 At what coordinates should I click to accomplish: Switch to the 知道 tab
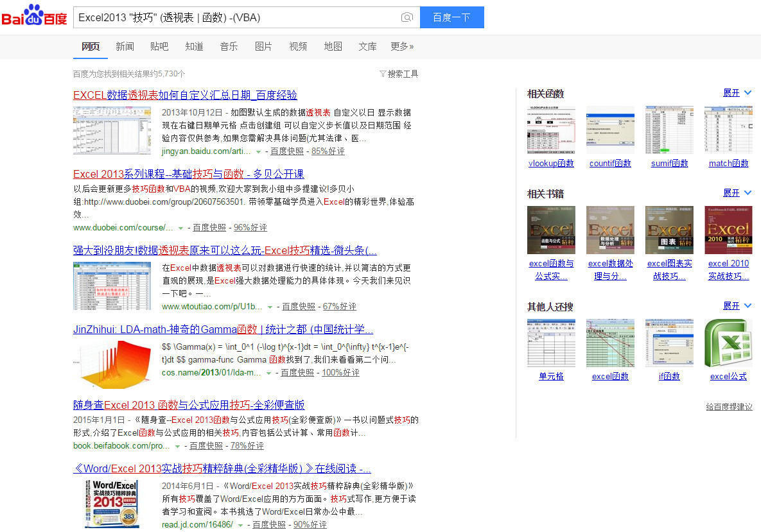[x=194, y=47]
